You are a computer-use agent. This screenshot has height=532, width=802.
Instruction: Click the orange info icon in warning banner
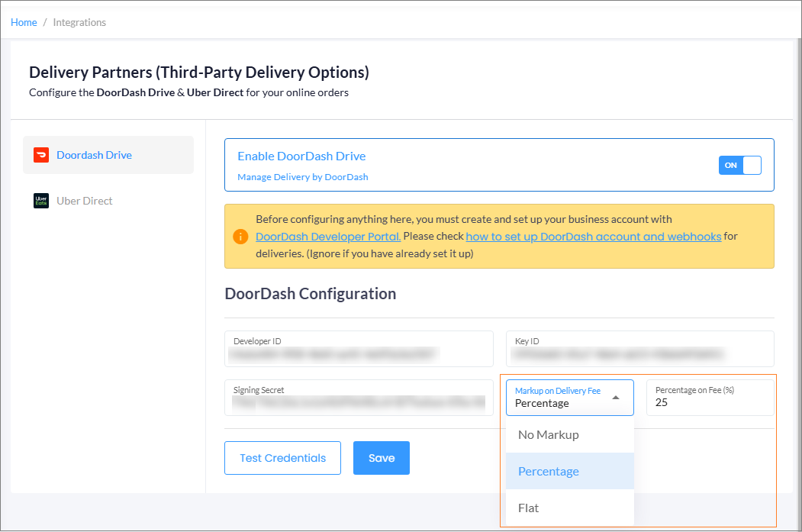click(240, 237)
